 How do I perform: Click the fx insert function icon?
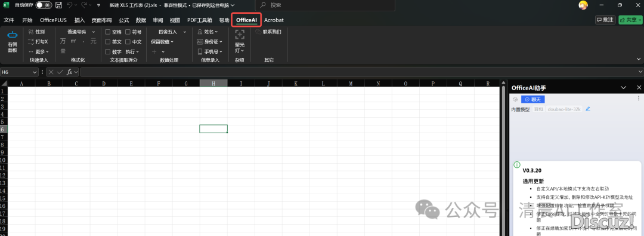point(70,72)
